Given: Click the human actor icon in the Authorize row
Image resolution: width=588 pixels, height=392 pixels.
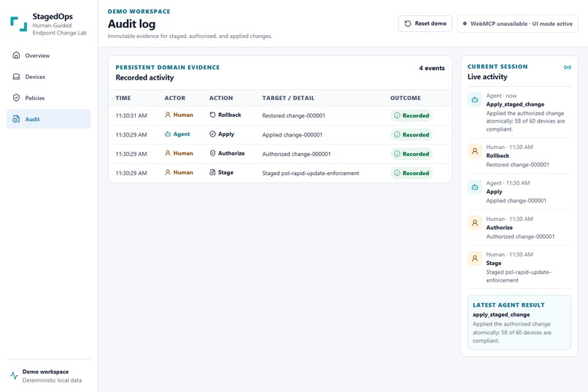Looking at the screenshot, I should (x=168, y=153).
